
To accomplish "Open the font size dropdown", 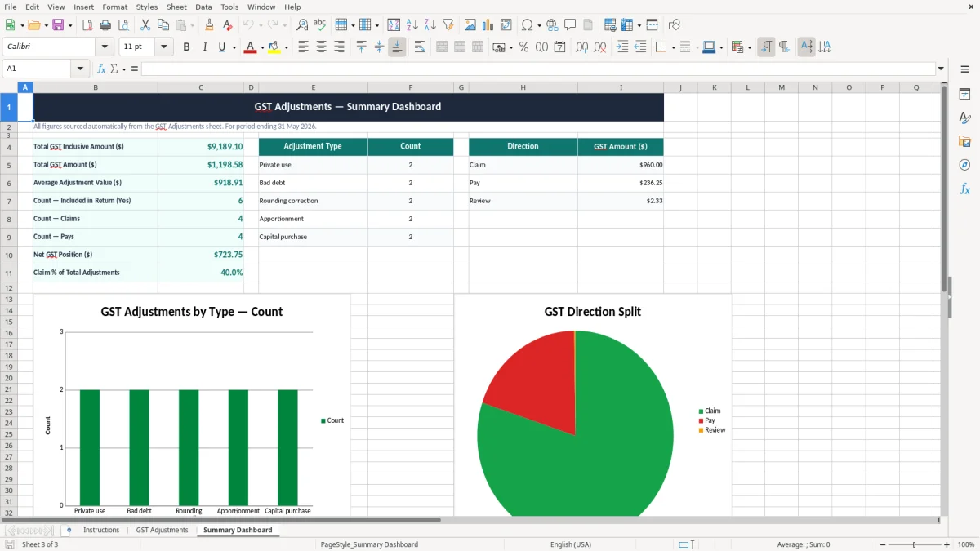I will 164,47.
